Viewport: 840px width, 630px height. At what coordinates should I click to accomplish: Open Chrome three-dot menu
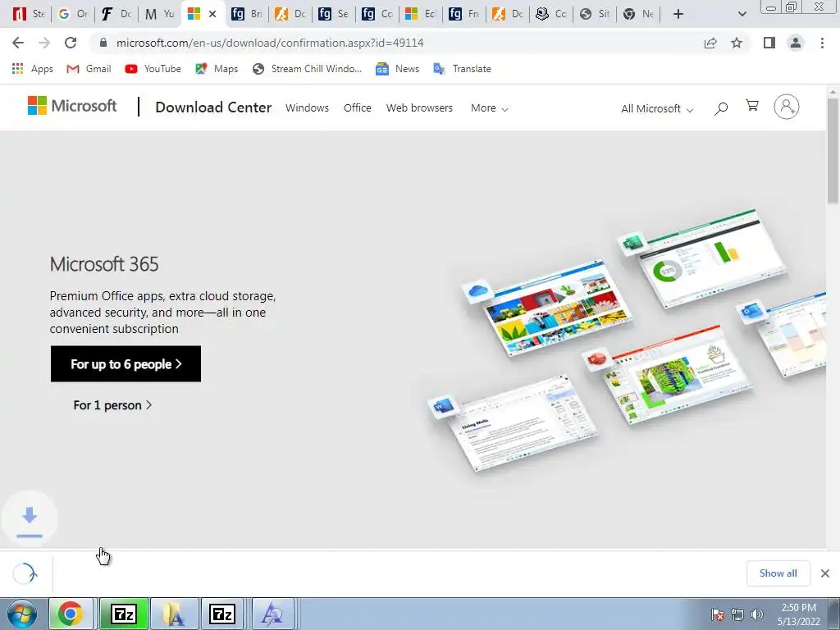click(822, 43)
